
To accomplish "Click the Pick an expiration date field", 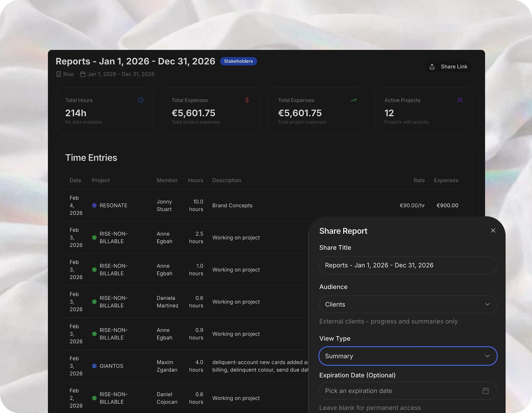I will [408, 391].
